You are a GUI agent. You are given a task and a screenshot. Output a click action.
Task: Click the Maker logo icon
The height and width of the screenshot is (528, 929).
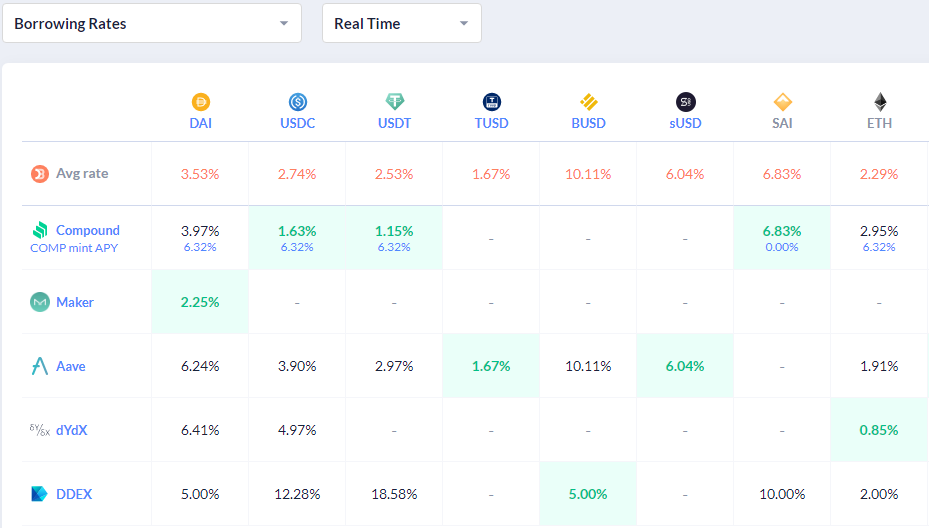pos(40,302)
